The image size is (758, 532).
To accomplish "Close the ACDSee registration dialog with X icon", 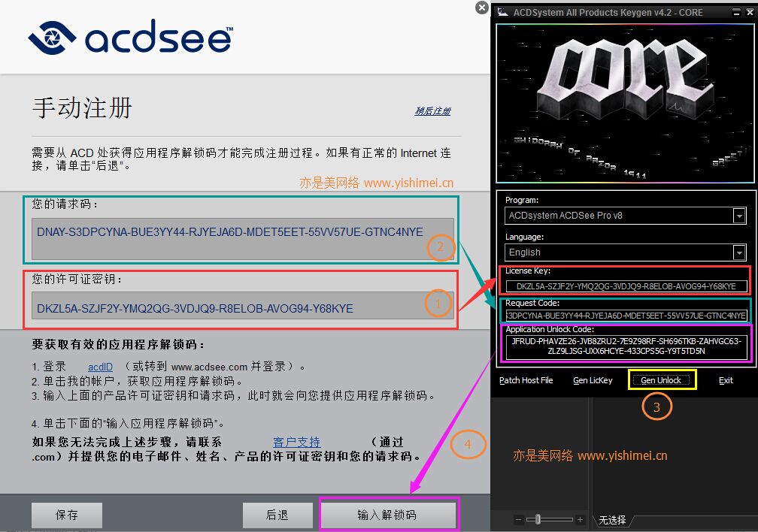I will point(481,8).
